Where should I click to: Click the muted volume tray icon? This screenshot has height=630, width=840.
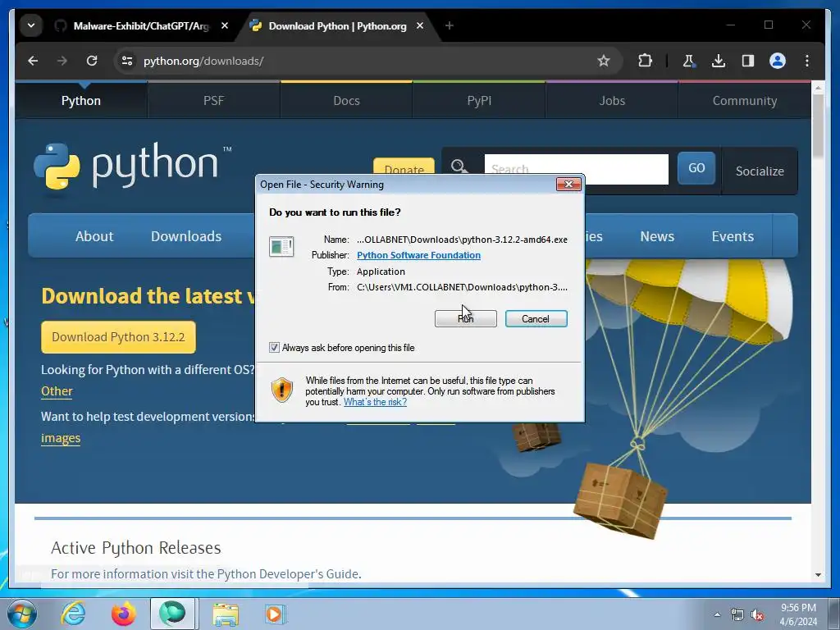[757, 615]
